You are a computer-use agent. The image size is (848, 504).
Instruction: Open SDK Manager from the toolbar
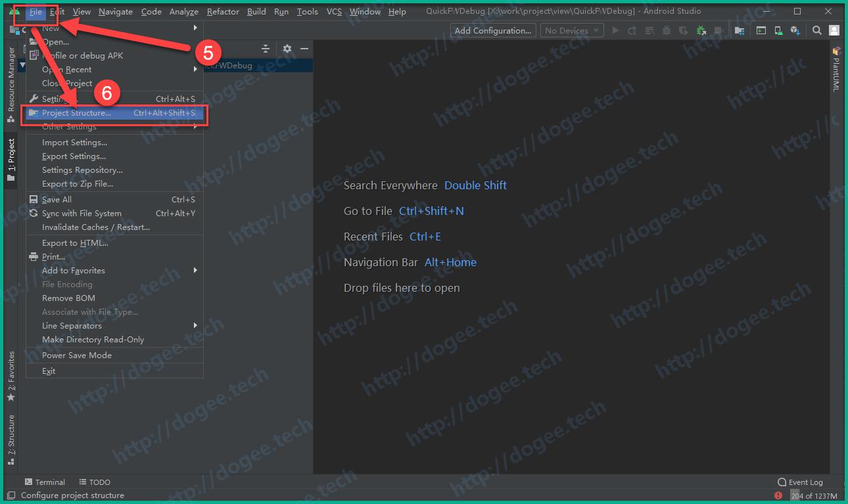(795, 30)
